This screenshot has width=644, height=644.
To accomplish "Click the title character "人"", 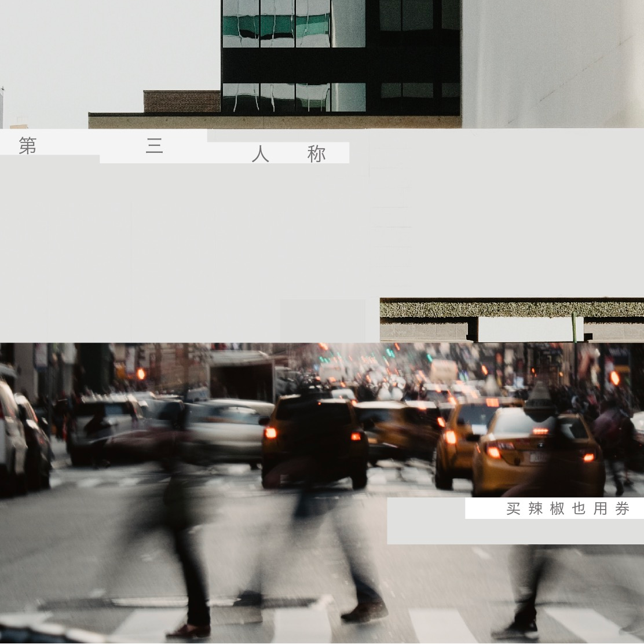I will coord(261,154).
